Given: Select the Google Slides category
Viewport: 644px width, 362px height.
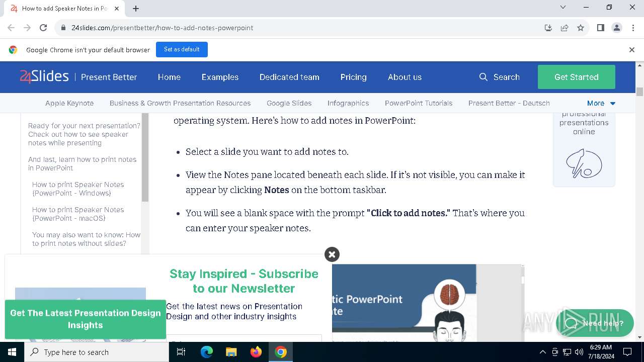Looking at the screenshot, I should click(x=289, y=103).
